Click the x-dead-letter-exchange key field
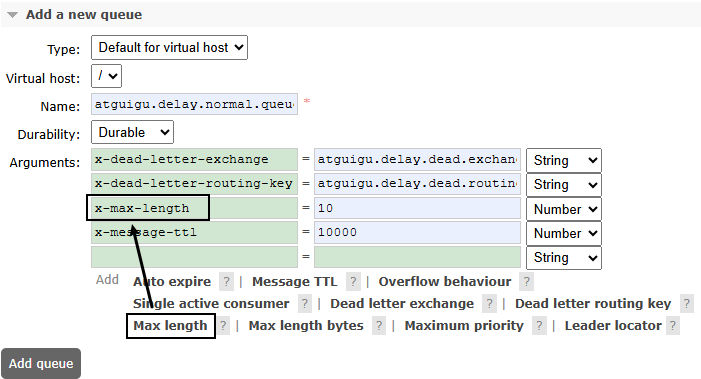 point(194,160)
